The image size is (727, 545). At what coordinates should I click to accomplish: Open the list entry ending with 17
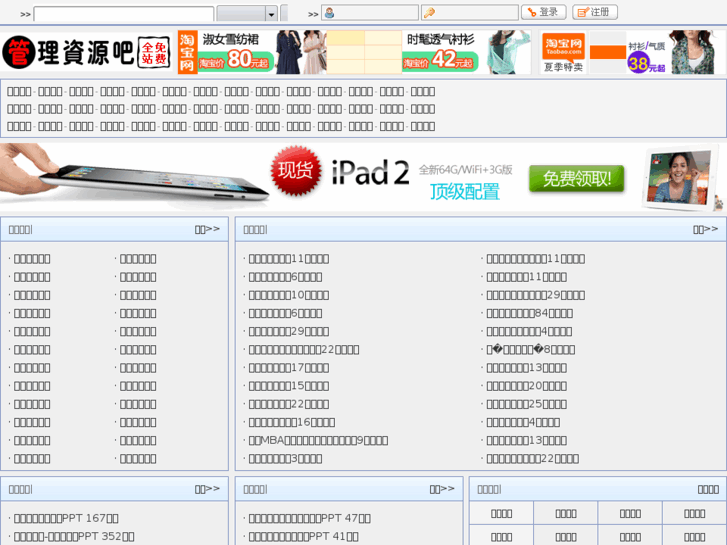click(x=288, y=368)
